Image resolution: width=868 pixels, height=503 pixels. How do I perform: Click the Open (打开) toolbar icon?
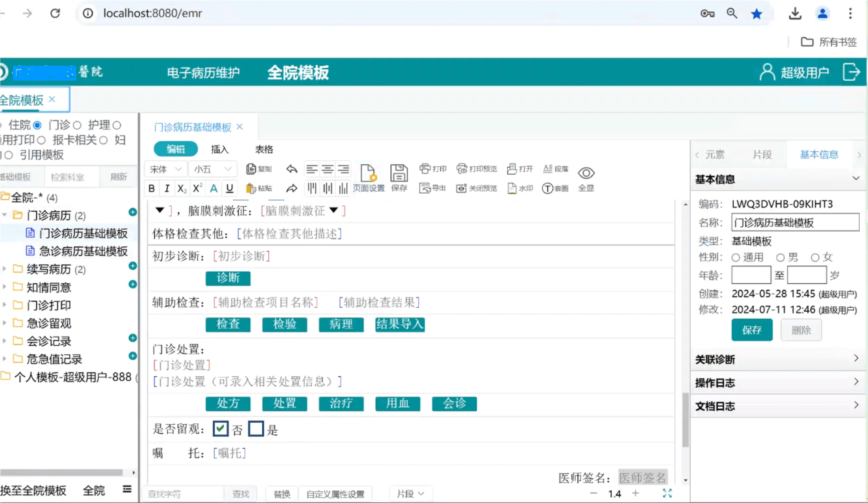tap(520, 169)
